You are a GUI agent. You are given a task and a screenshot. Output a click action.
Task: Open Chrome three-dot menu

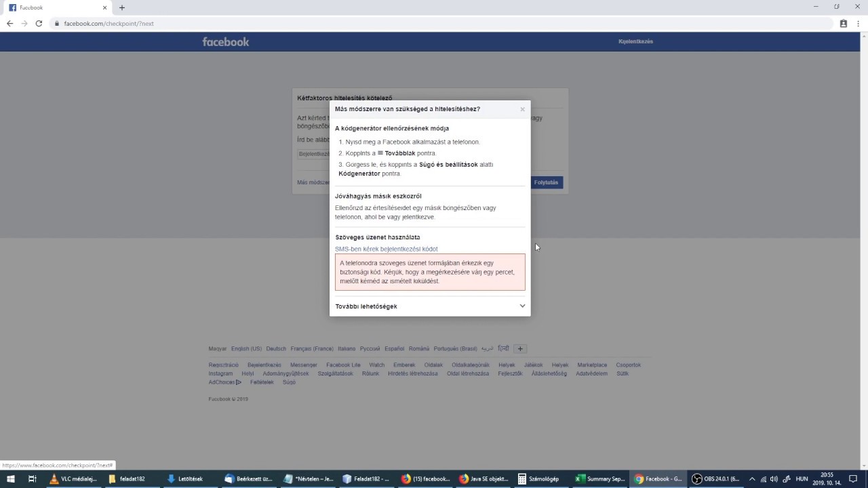pyautogui.click(x=859, y=23)
